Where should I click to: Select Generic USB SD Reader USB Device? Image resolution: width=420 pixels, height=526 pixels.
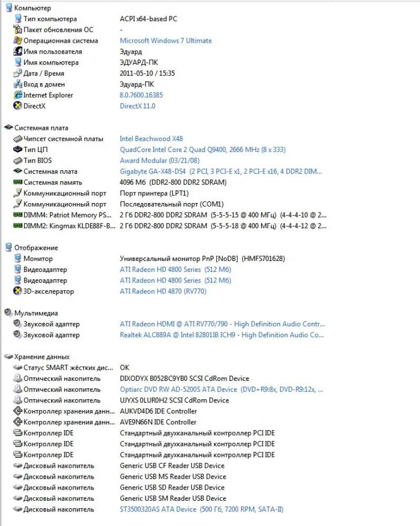172,488
